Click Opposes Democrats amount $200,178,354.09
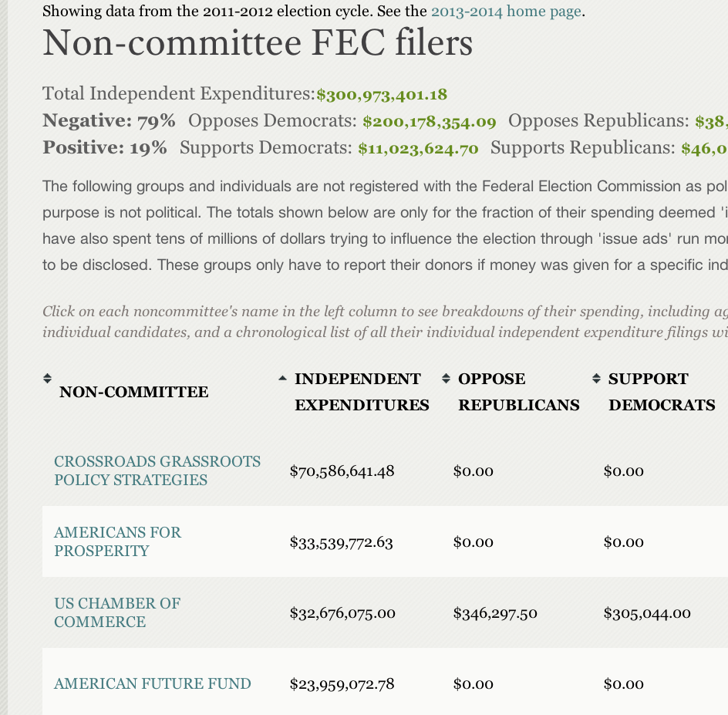Viewport: 728px width, 715px height. coord(429,122)
